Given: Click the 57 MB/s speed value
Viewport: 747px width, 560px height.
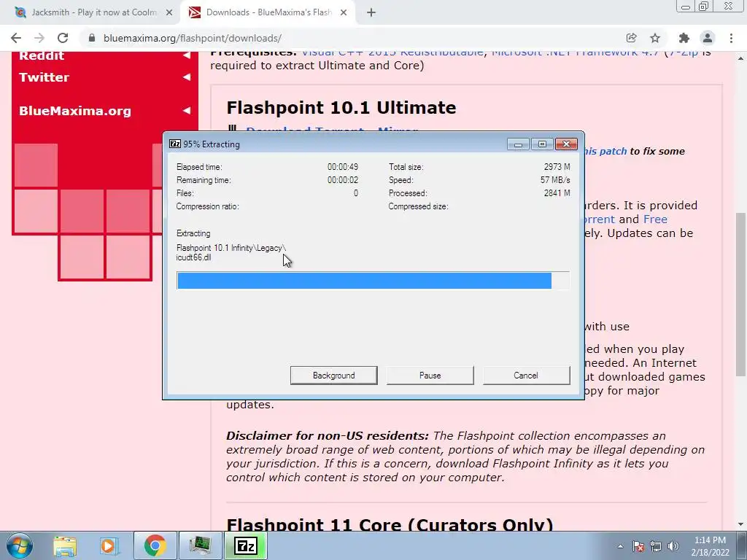Looking at the screenshot, I should point(555,180).
